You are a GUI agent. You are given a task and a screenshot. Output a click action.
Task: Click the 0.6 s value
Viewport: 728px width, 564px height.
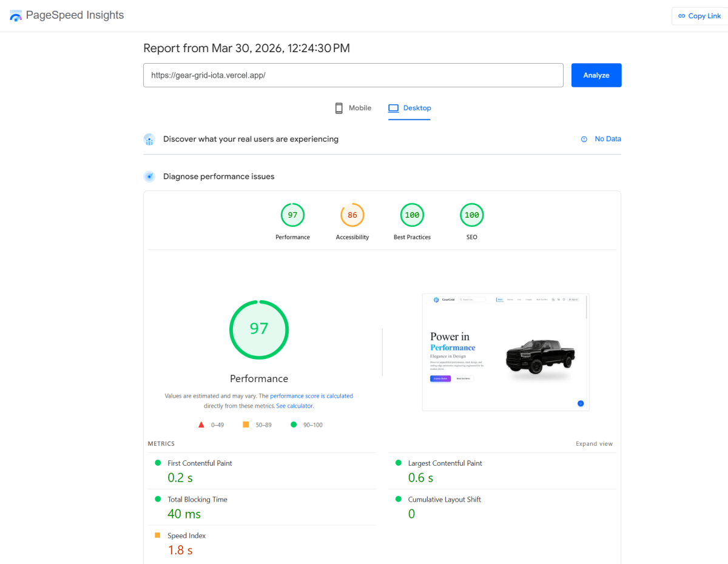(x=420, y=478)
